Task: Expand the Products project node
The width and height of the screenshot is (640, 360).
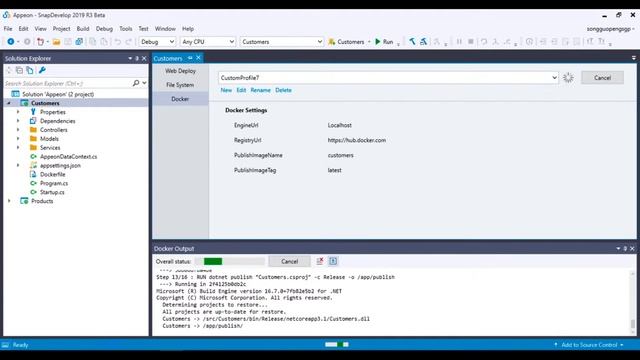Action: tap(9, 201)
